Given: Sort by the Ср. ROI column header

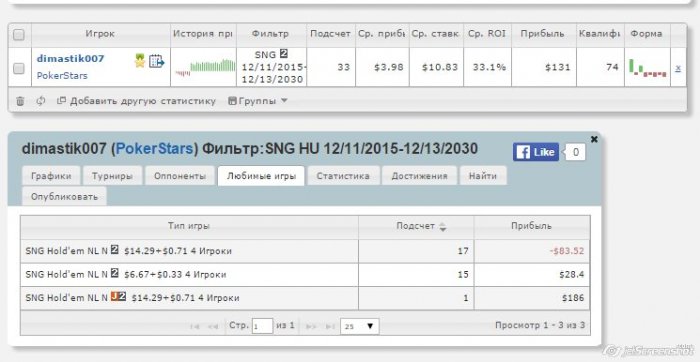Looking at the screenshot, I should click(x=487, y=34).
